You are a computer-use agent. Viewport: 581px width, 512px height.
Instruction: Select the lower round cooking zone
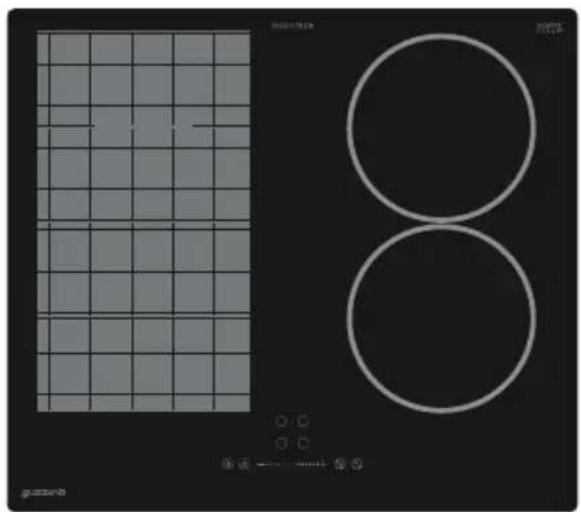pos(441,319)
